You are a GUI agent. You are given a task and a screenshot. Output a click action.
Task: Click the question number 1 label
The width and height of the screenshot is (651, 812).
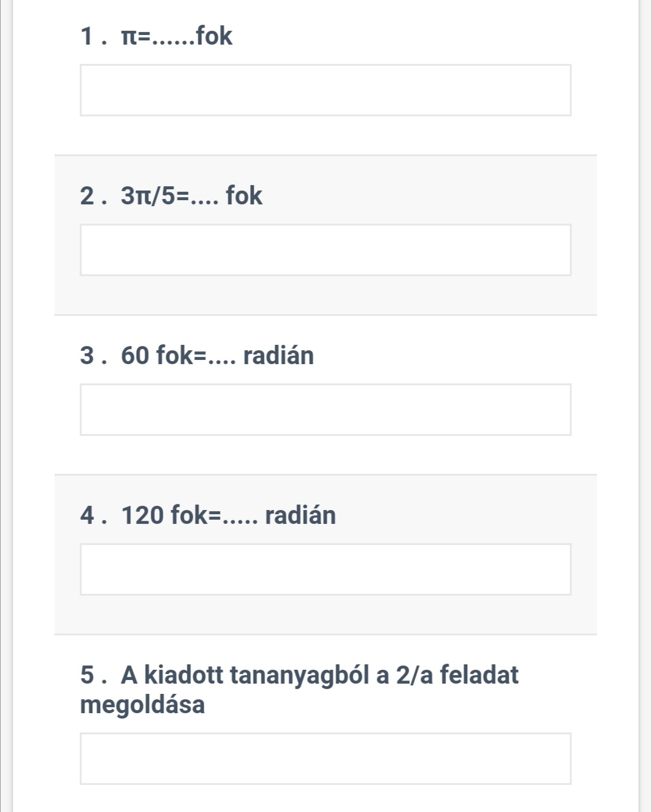point(87,36)
